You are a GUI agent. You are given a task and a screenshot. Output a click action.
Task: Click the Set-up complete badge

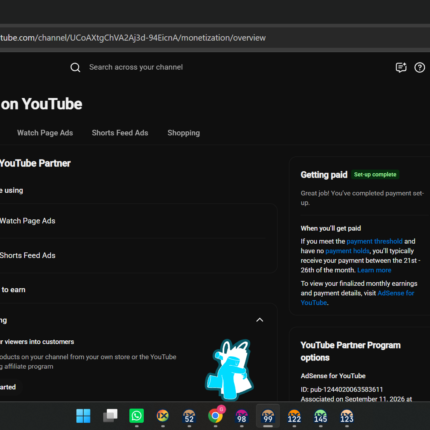tap(375, 175)
